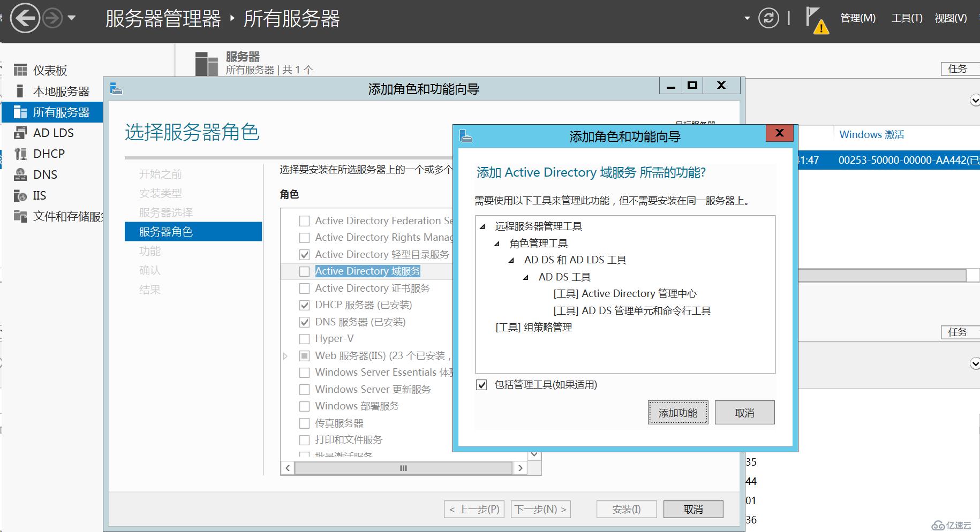Click wizard icon in features dialog title
980x532 pixels.
tap(466, 136)
